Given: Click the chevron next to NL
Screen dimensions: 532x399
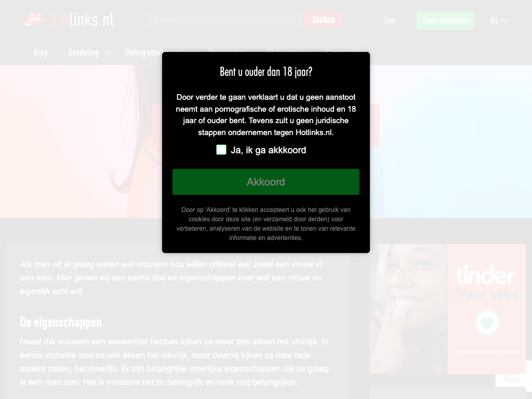Looking at the screenshot, I should click(x=505, y=21).
